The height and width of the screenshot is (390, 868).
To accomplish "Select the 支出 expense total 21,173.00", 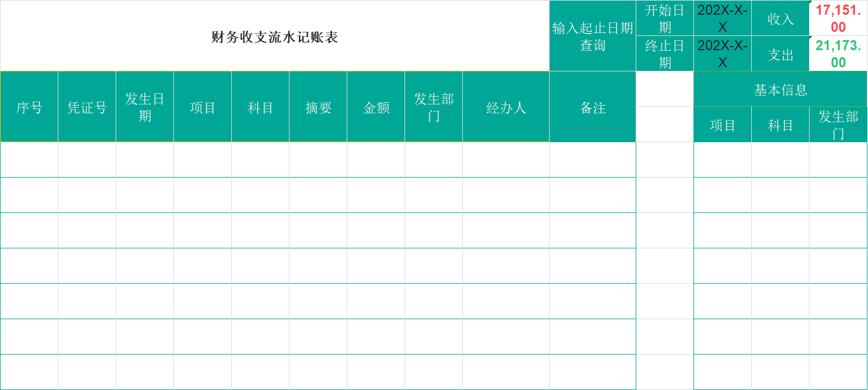I will click(837, 54).
